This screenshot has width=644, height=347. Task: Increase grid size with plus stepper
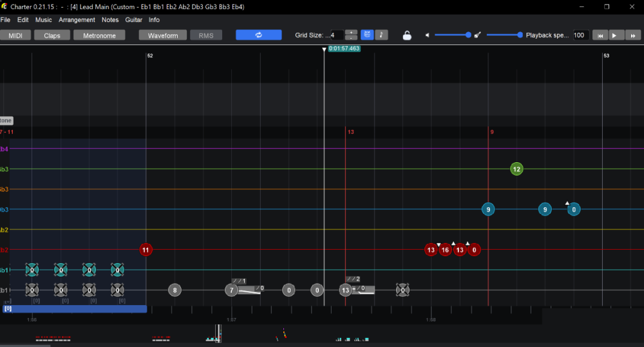click(352, 32)
